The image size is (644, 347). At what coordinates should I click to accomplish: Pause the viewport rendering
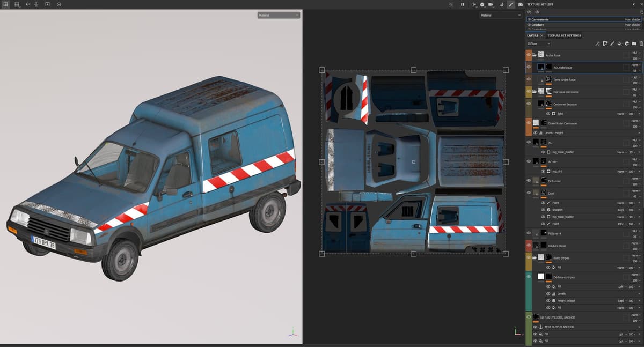point(462,4)
